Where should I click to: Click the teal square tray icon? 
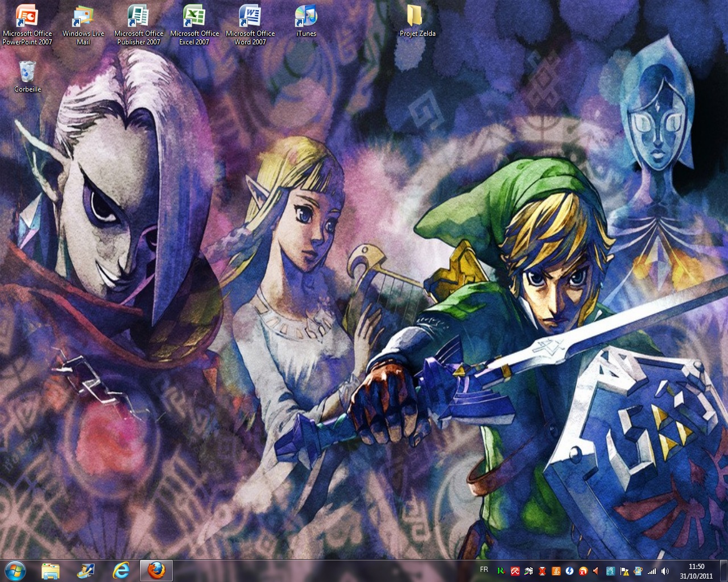(610, 571)
